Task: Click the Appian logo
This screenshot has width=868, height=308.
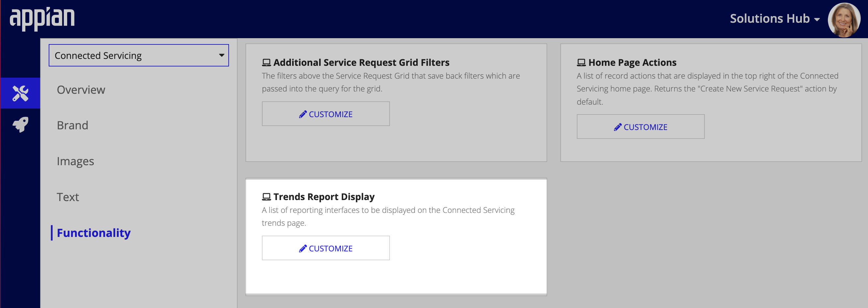Action: tap(42, 18)
